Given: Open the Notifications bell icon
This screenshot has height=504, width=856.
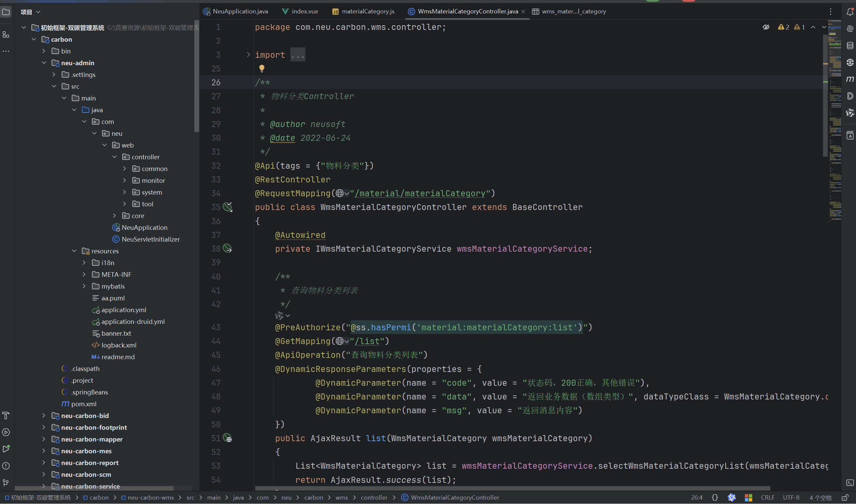Looking at the screenshot, I should coord(850,12).
